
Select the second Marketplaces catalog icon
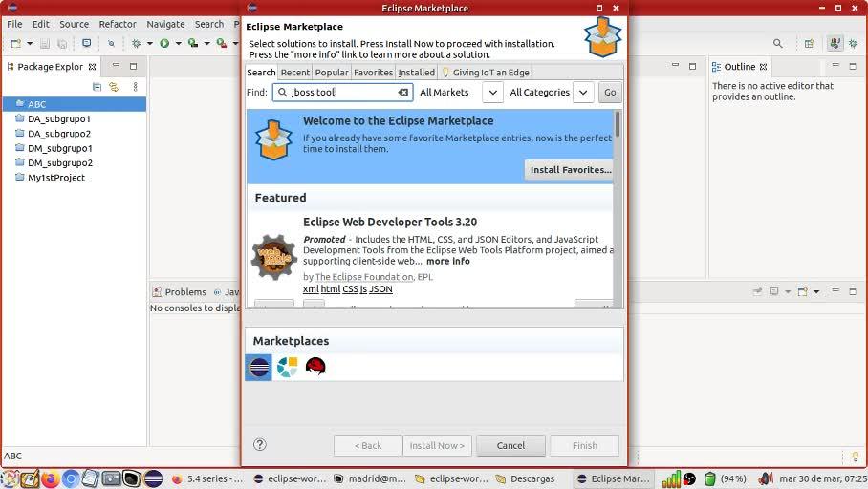coord(288,367)
